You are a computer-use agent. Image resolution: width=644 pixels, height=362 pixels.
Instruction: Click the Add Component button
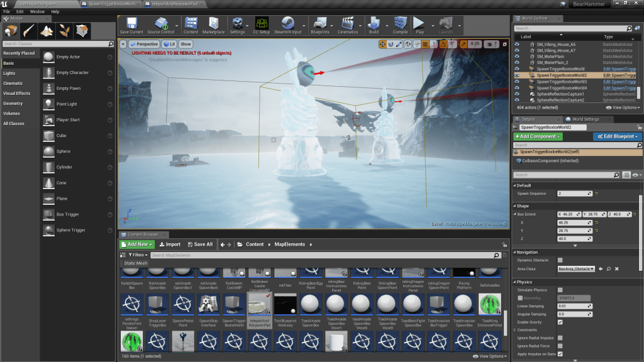538,136
